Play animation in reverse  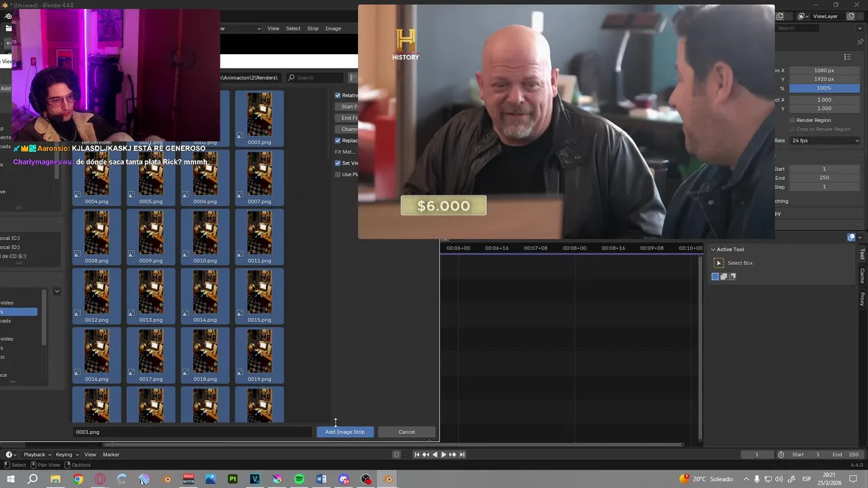[435, 455]
